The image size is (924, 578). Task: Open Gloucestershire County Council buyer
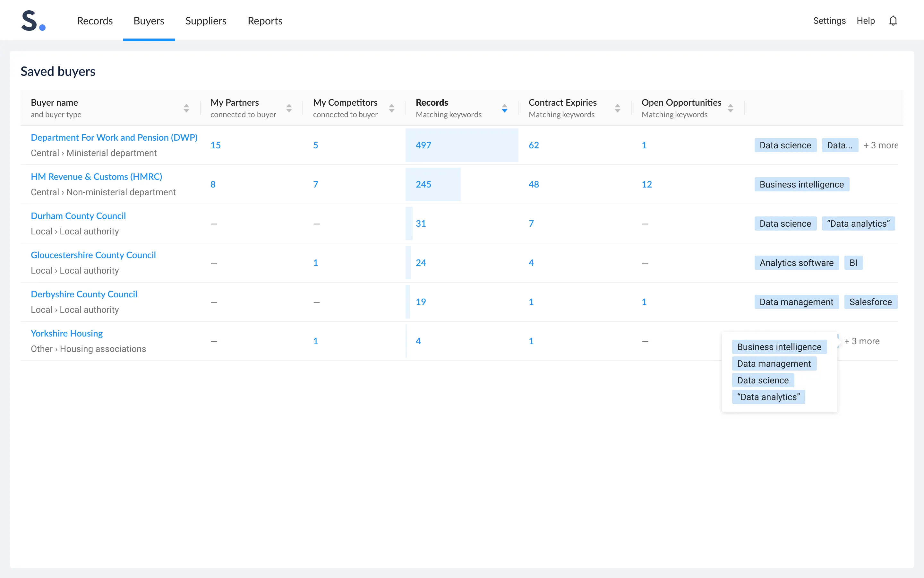point(93,255)
